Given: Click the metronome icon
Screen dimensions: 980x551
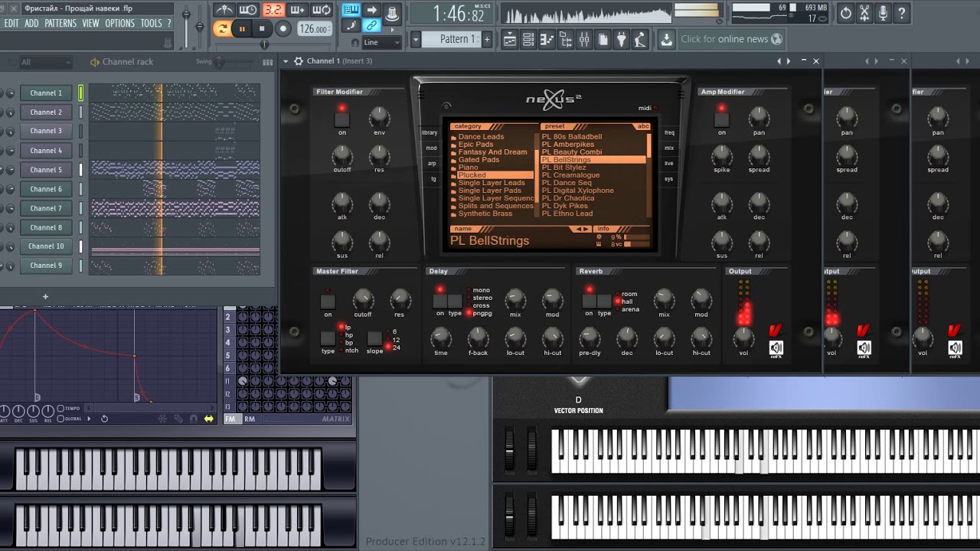Looking at the screenshot, I should (x=224, y=10).
